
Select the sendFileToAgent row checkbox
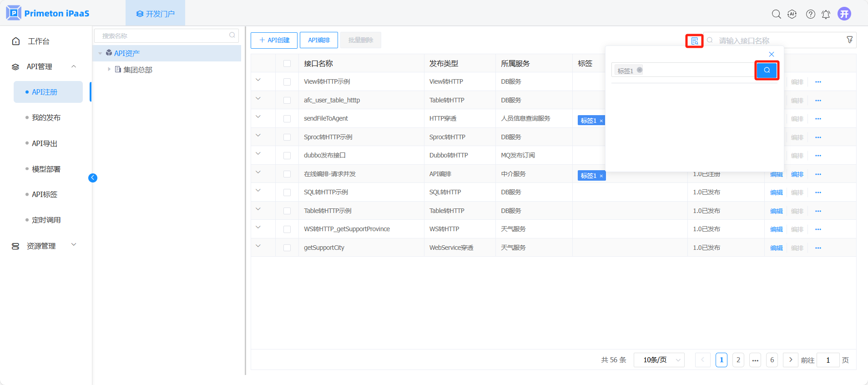(287, 119)
